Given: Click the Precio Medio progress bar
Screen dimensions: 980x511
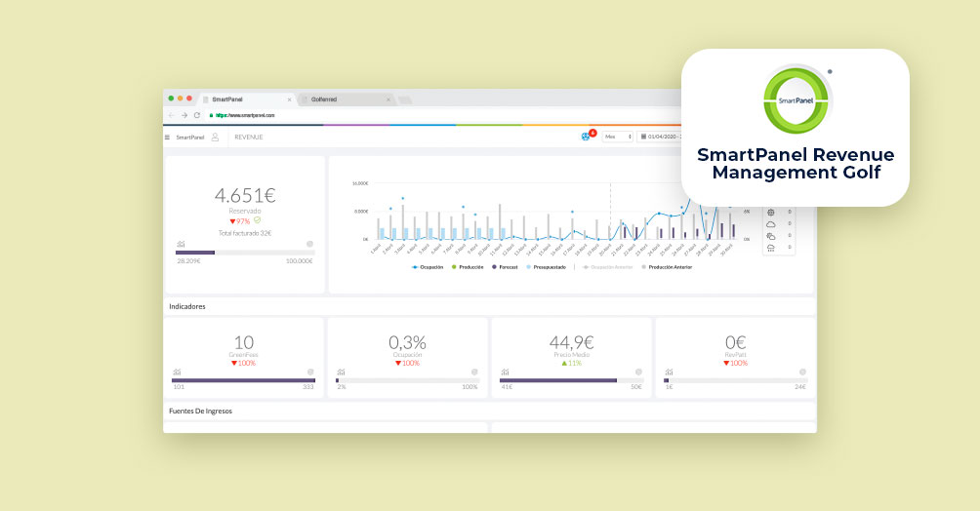Looking at the screenshot, I should (571, 380).
